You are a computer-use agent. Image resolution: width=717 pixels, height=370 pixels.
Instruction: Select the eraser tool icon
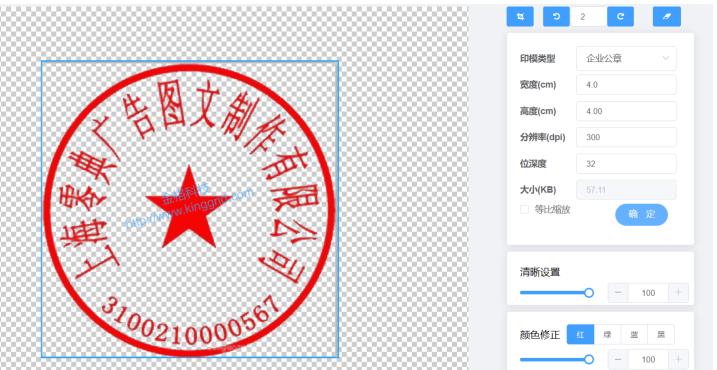coord(667,16)
